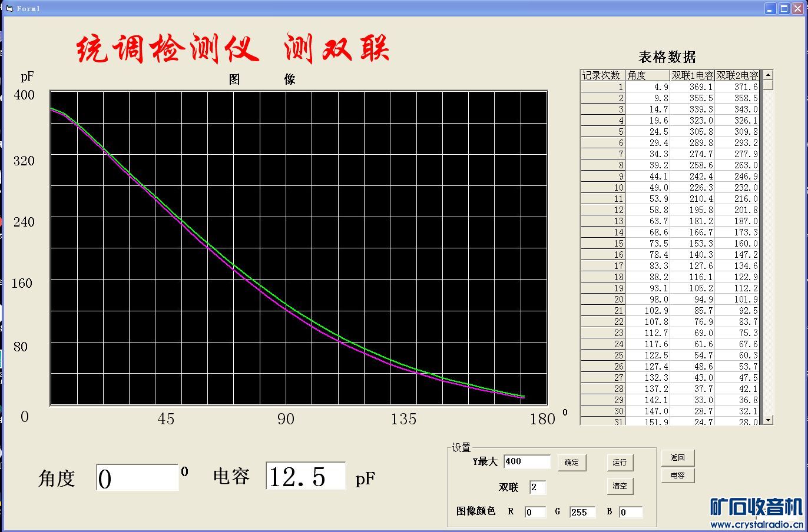
Task: Click the 角度 column header in table
Action: coord(647,75)
